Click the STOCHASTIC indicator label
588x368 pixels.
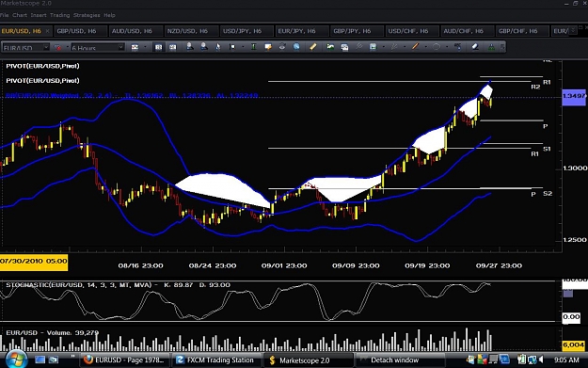[119, 285]
